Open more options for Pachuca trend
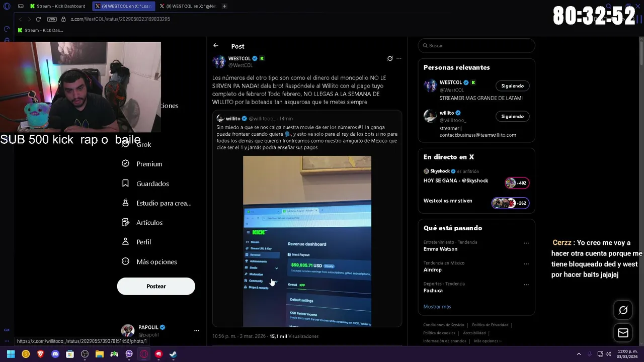 [x=526, y=285]
